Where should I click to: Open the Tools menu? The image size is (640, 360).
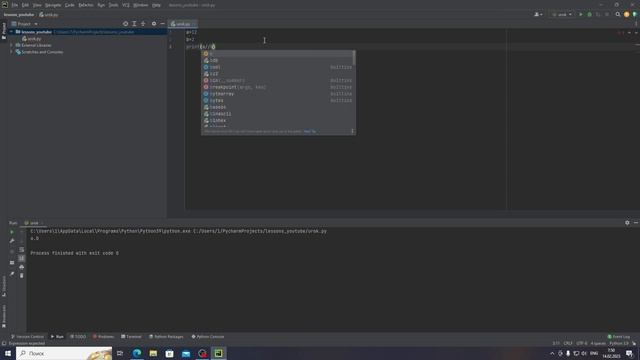point(113,5)
